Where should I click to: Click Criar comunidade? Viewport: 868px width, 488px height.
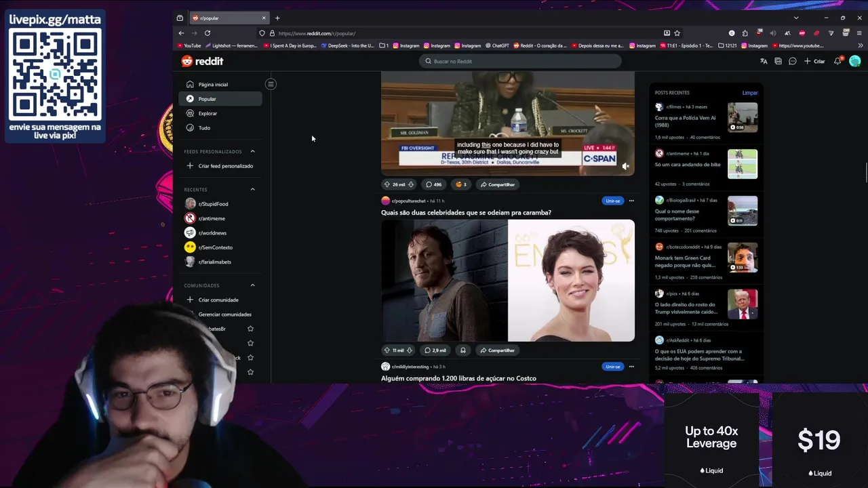[220, 300]
